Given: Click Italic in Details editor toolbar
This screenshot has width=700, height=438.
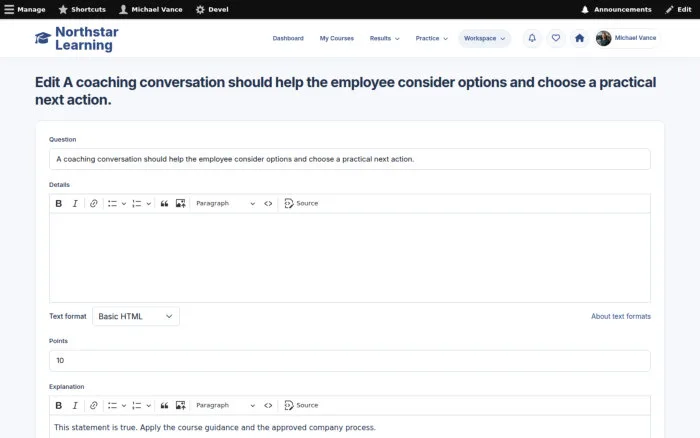Looking at the screenshot, I should click(75, 204).
